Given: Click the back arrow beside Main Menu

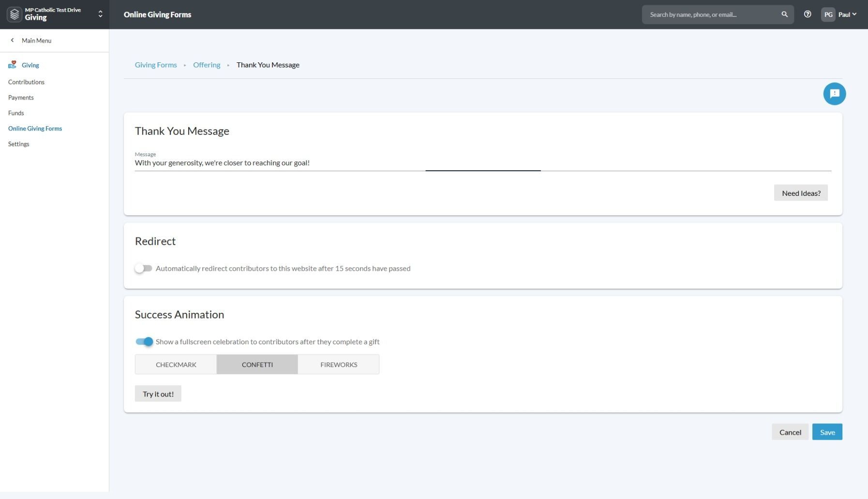Looking at the screenshot, I should (x=12, y=41).
